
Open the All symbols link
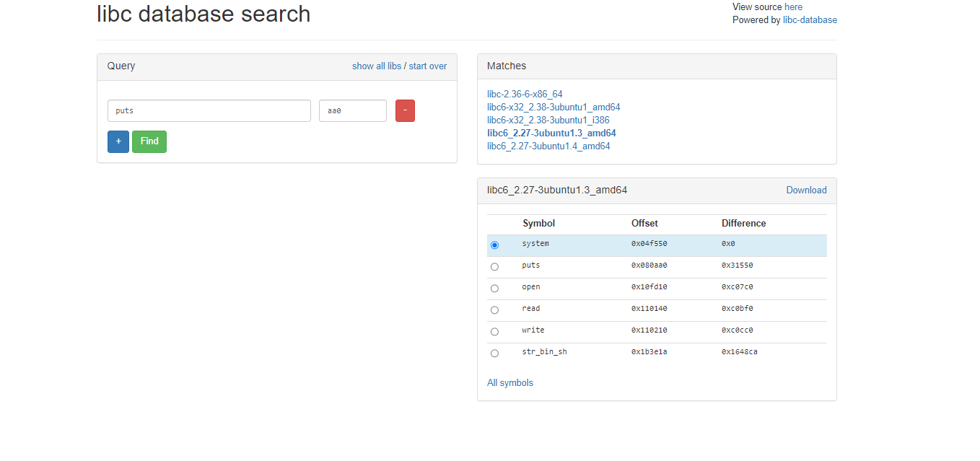coord(510,383)
